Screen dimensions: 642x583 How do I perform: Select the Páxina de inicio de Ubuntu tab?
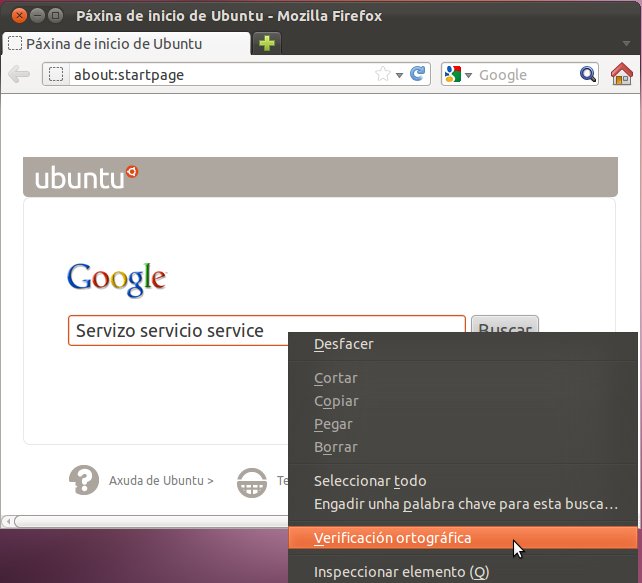point(126,43)
